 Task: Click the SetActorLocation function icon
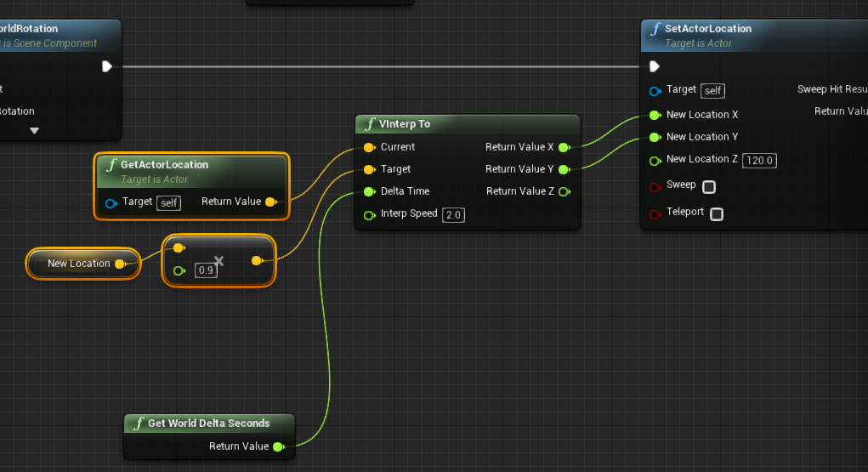[x=655, y=29]
